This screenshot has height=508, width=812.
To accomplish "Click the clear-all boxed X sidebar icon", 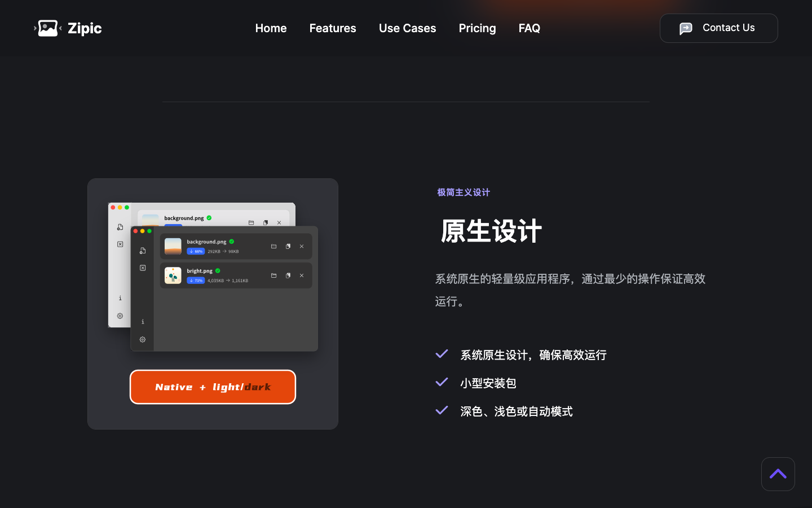I will [x=143, y=268].
